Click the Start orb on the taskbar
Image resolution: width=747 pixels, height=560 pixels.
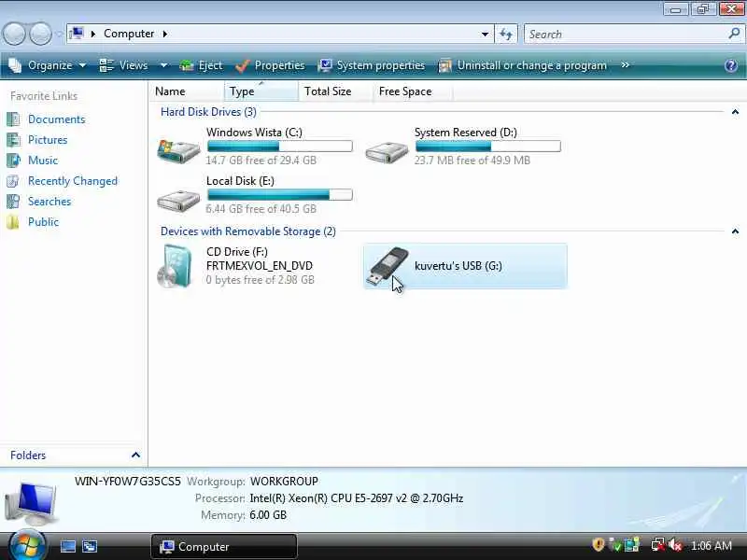pyautogui.click(x=27, y=545)
